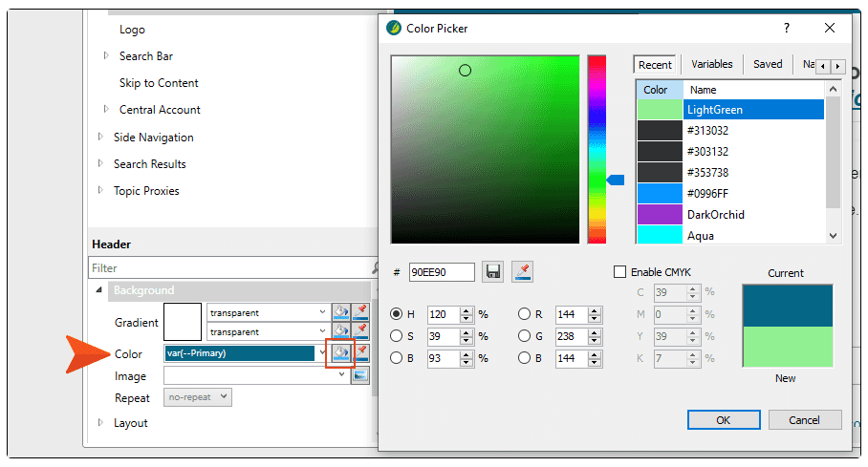
Task: Select LightGreen in the recent colors list
Action: (730, 110)
